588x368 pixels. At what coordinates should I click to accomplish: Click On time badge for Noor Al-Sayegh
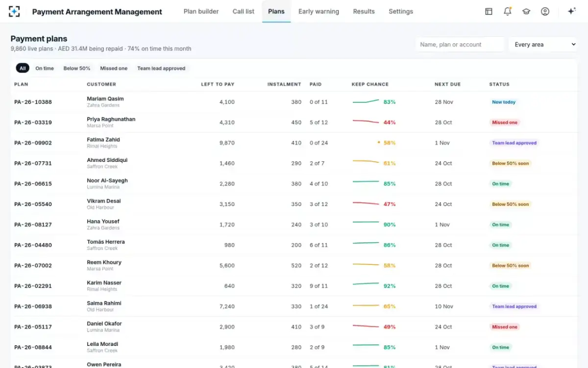tap(501, 184)
